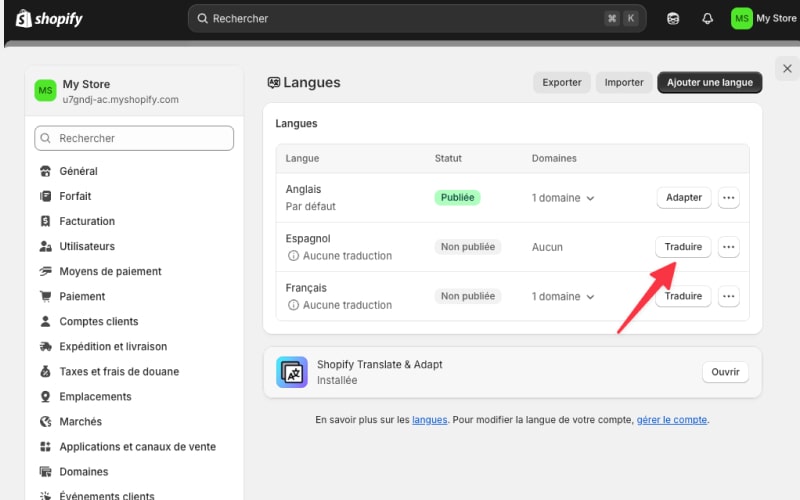This screenshot has height=500, width=800.
Task: Select Expédition et livraison in the sidebar
Action: tap(112, 346)
